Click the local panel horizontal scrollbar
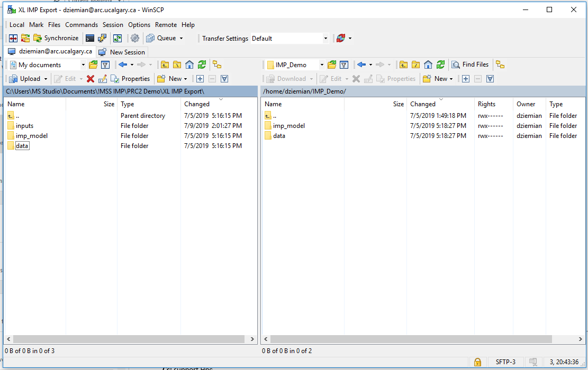The width and height of the screenshot is (588, 370). [129, 339]
